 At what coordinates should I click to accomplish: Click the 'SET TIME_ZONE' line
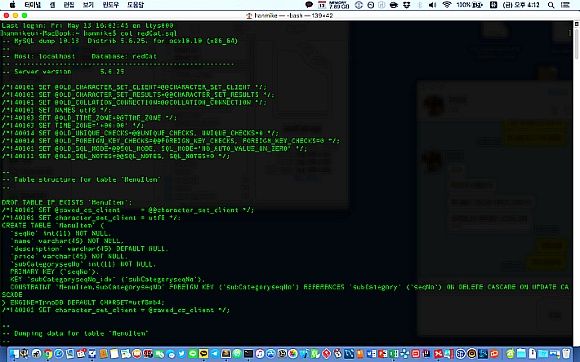pyautogui.click(x=73, y=125)
